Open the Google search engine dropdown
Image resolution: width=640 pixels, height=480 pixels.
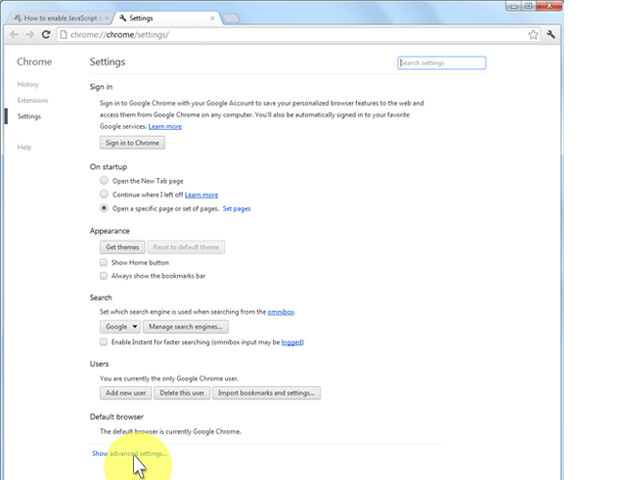(121, 327)
